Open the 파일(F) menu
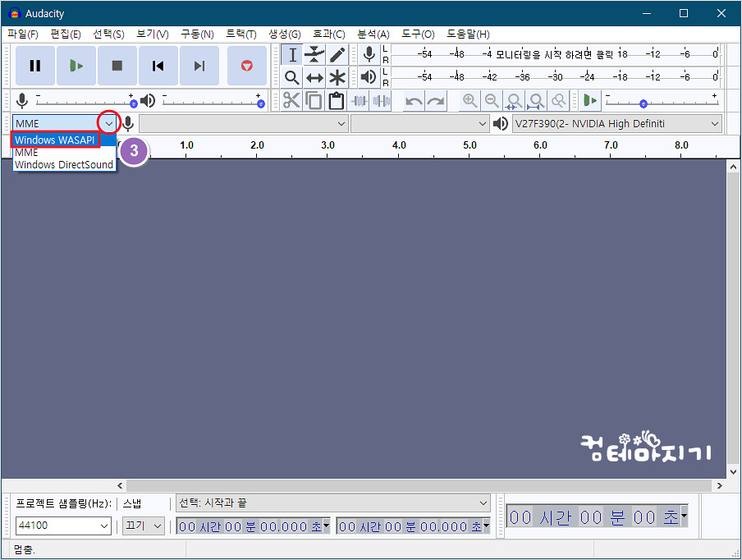The image size is (742, 560). [23, 34]
